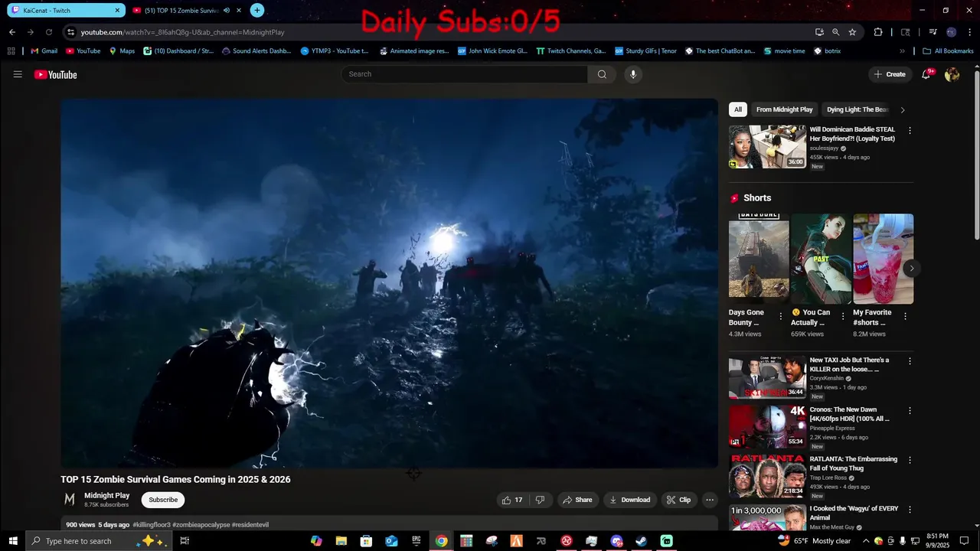This screenshot has height=551, width=980.
Task: Click the #killingfloor3 hashtag
Action: coord(151,525)
